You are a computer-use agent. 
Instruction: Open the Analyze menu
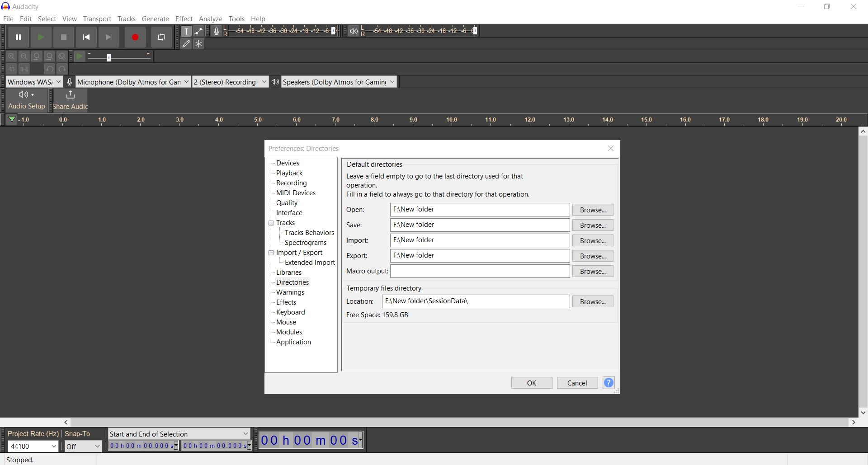tap(211, 19)
